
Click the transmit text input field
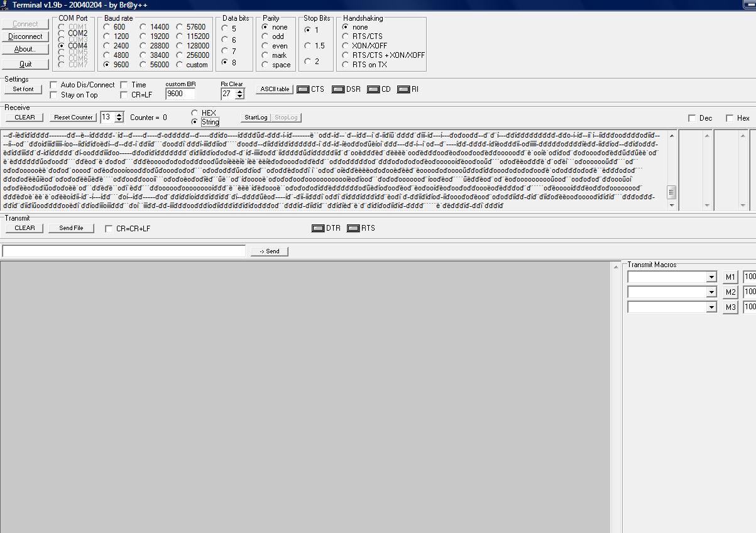point(124,251)
